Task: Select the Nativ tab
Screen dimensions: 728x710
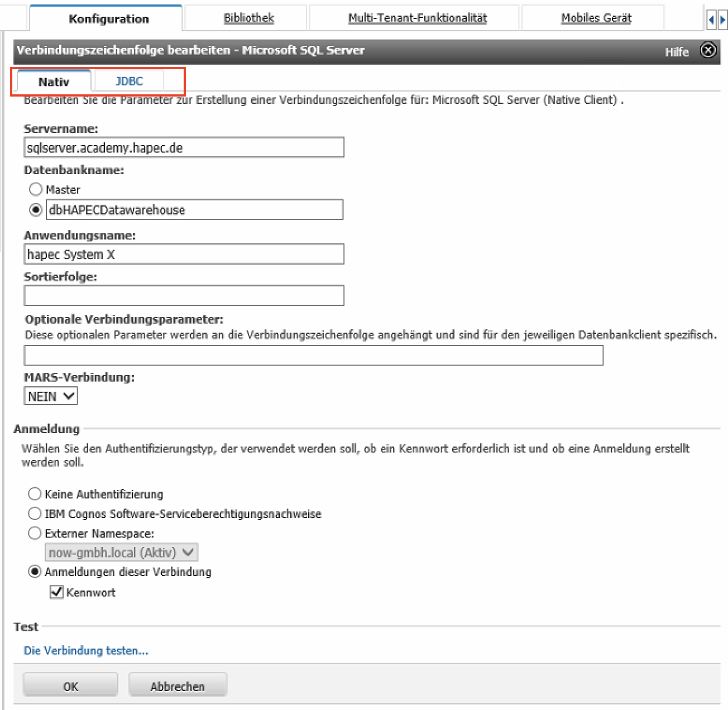Action: [54, 82]
